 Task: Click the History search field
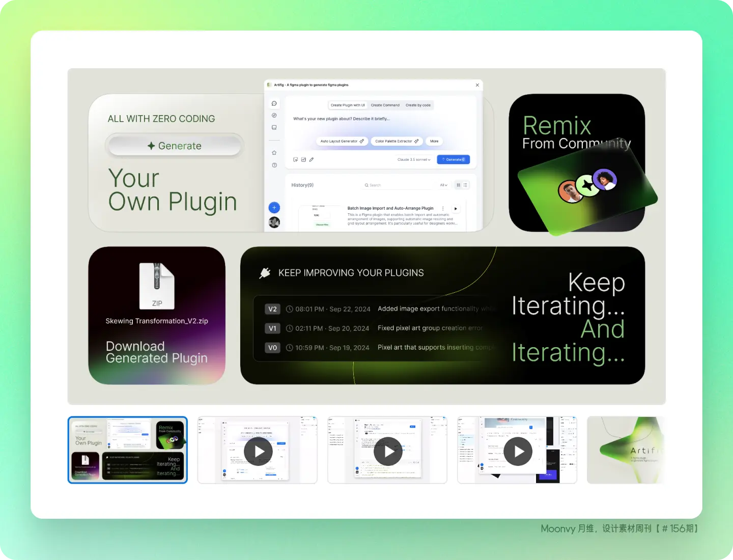[x=396, y=185]
